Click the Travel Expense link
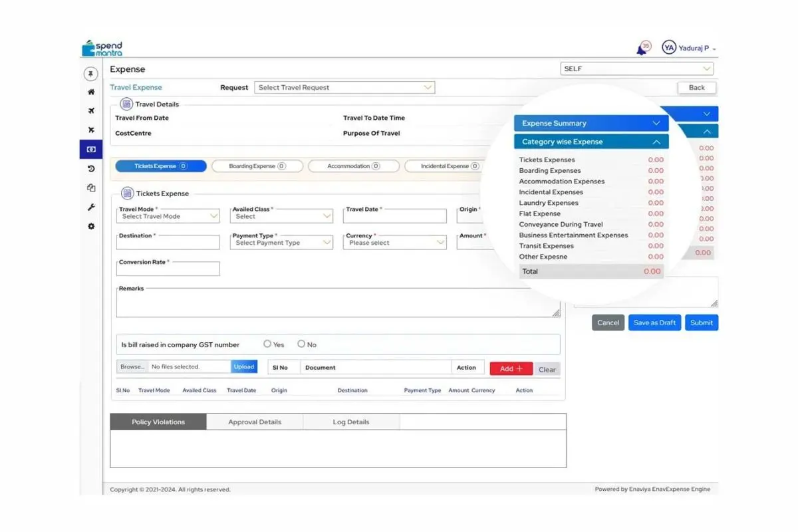The height and width of the screenshot is (532, 798). pyautogui.click(x=136, y=87)
